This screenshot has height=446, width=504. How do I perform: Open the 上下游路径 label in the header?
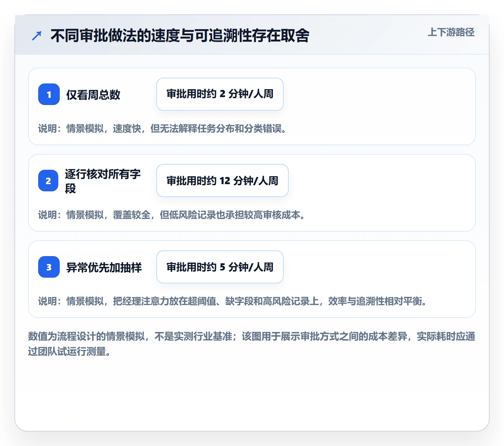[451, 32]
